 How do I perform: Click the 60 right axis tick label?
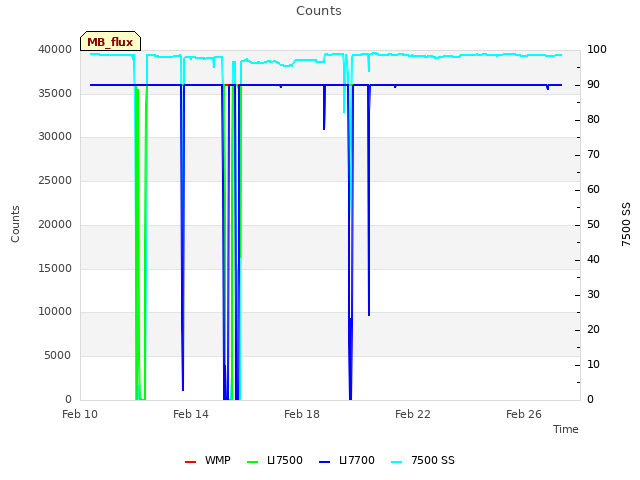tap(593, 189)
